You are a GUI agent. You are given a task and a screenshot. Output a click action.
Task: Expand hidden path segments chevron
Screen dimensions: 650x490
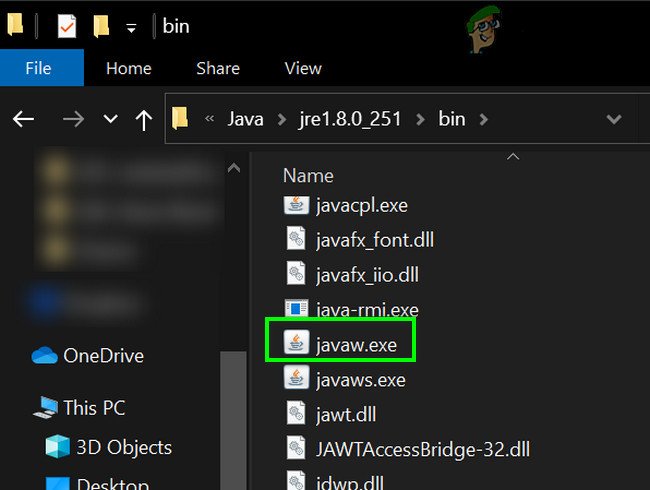[209, 119]
